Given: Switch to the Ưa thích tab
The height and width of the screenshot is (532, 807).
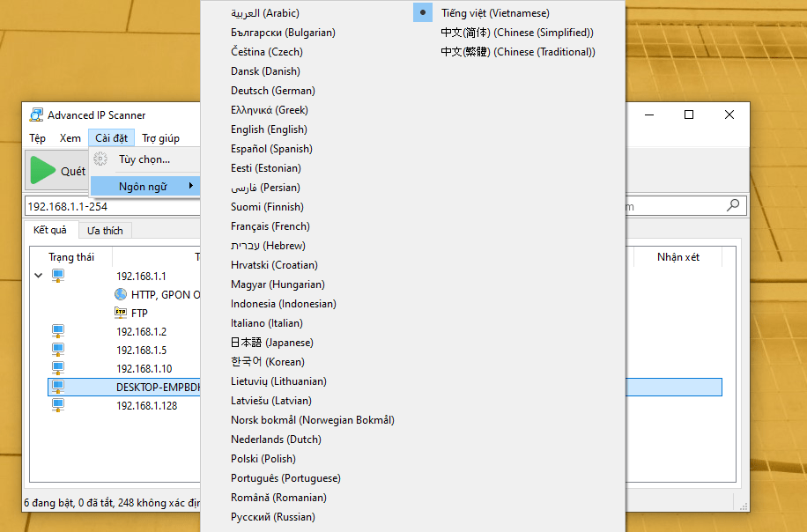Looking at the screenshot, I should tap(105, 231).
